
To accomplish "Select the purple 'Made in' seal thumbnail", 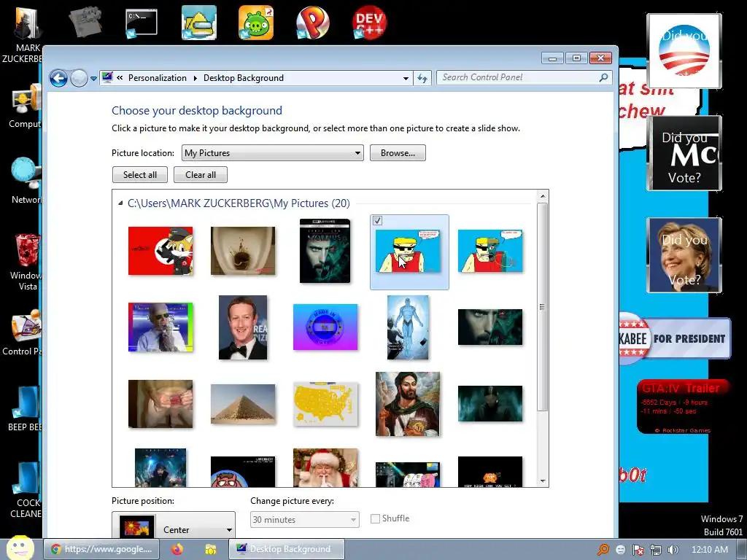I will click(325, 327).
